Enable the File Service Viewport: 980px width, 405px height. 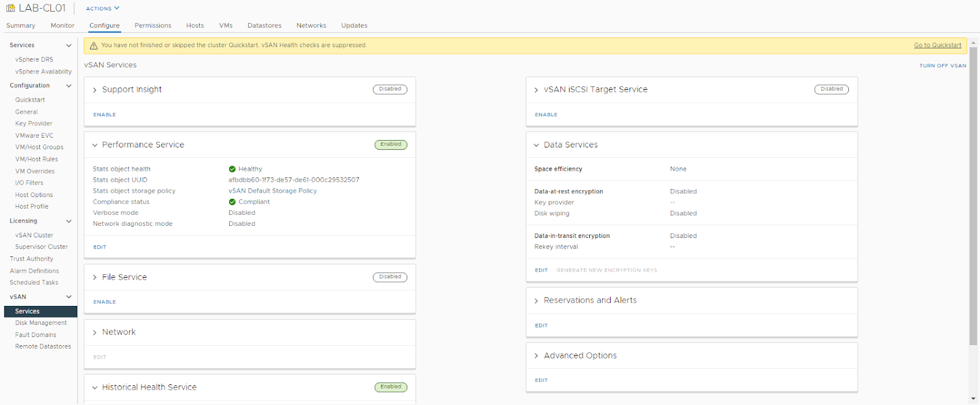tap(105, 302)
